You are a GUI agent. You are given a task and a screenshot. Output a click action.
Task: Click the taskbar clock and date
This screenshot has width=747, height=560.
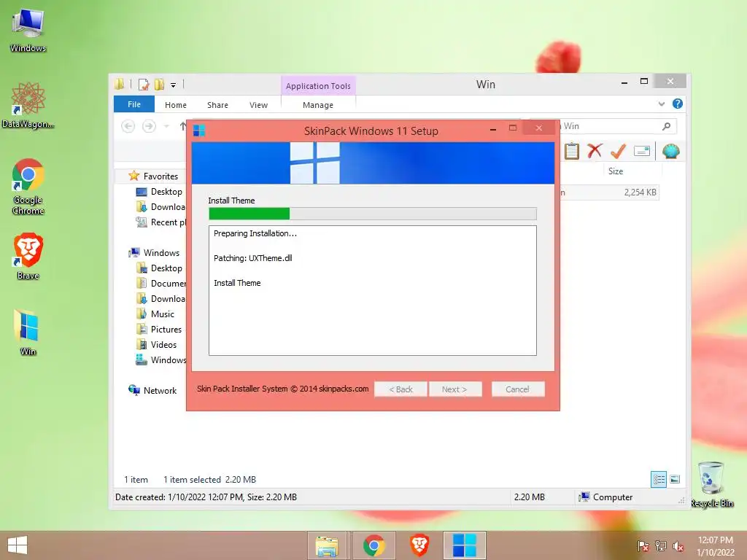pos(715,546)
